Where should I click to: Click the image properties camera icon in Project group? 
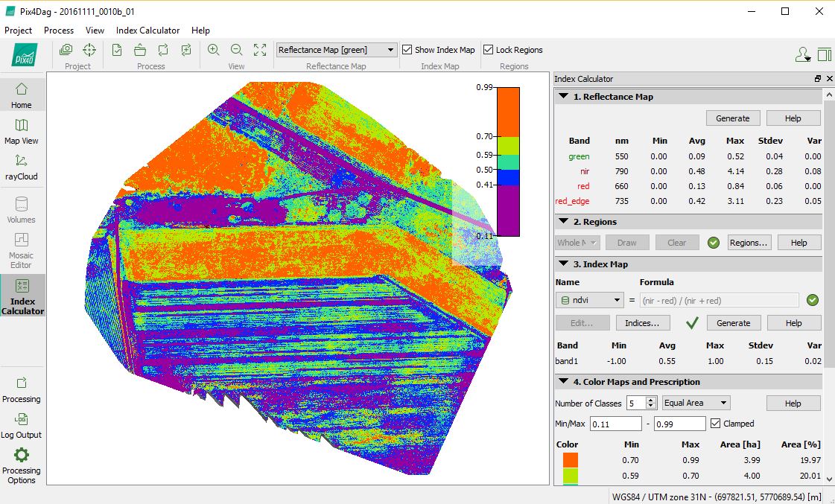tap(66, 50)
